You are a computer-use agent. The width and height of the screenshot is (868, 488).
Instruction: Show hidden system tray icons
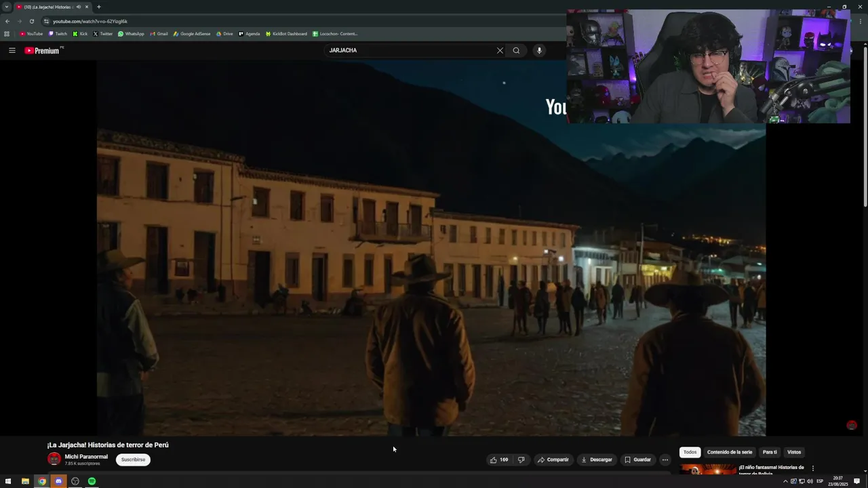[x=785, y=481]
